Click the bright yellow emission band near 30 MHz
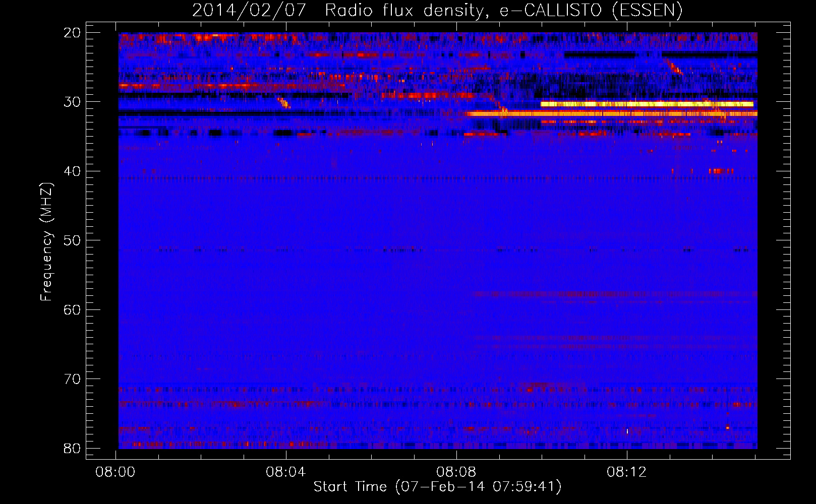 [647, 104]
